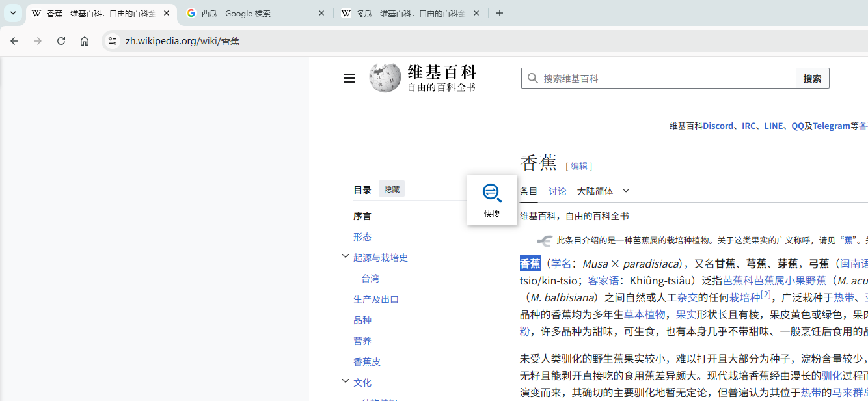This screenshot has height=401, width=868.
Task: Reload the page with the refresh icon
Action: (x=61, y=41)
